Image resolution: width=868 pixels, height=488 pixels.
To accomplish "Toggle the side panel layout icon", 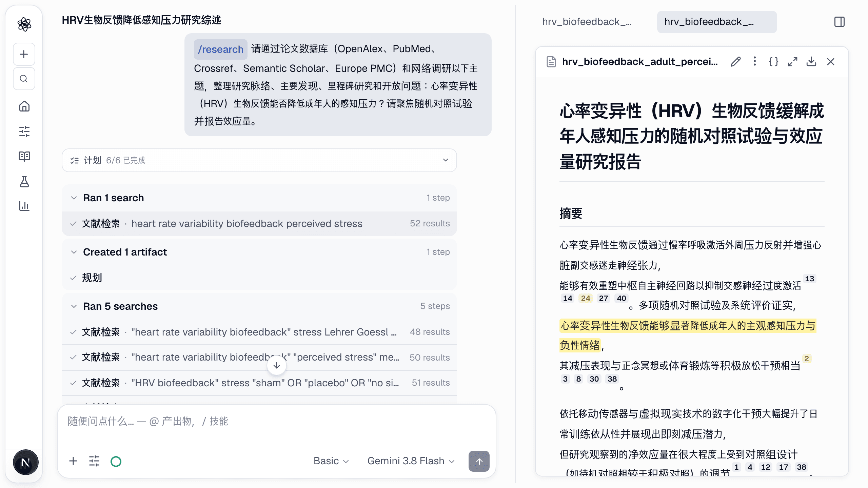I will pos(840,22).
